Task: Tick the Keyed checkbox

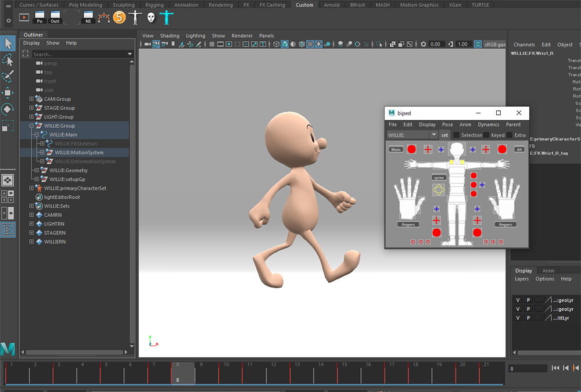Action: pos(486,135)
